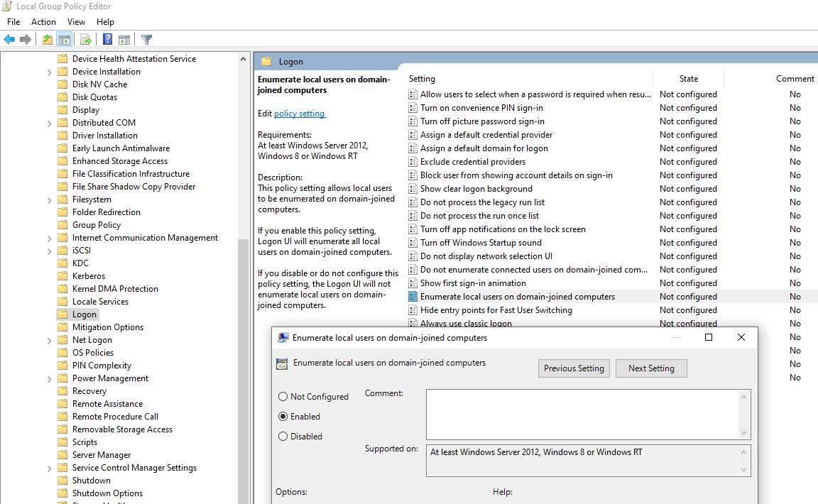This screenshot has height=504, width=818.
Task: Click the Show/Hide Action Pane icon
Action: pos(124,40)
